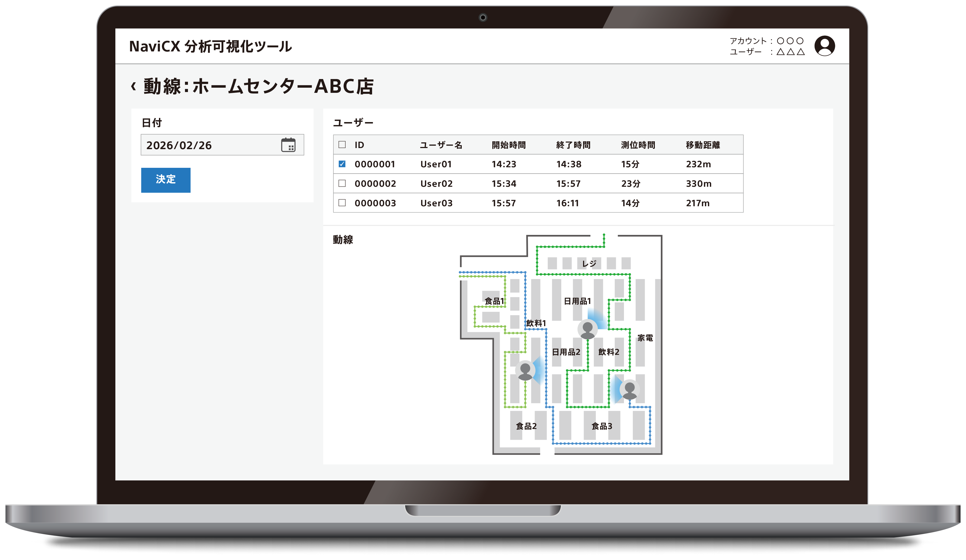Click the 移動距離 column header

[x=702, y=145]
